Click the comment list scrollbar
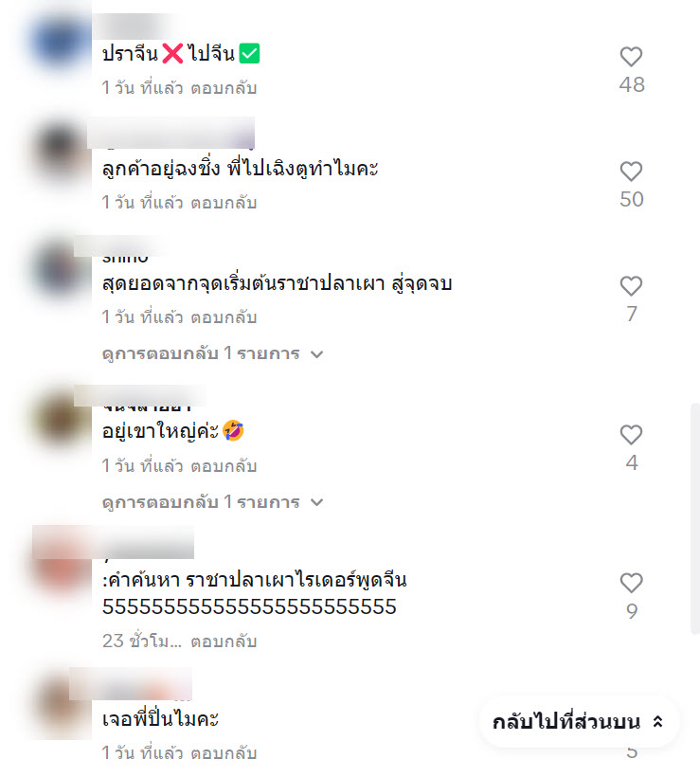 pos(695,518)
